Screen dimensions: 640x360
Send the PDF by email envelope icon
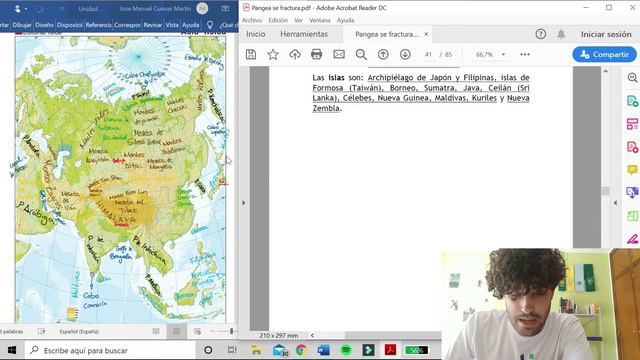pyautogui.click(x=339, y=54)
